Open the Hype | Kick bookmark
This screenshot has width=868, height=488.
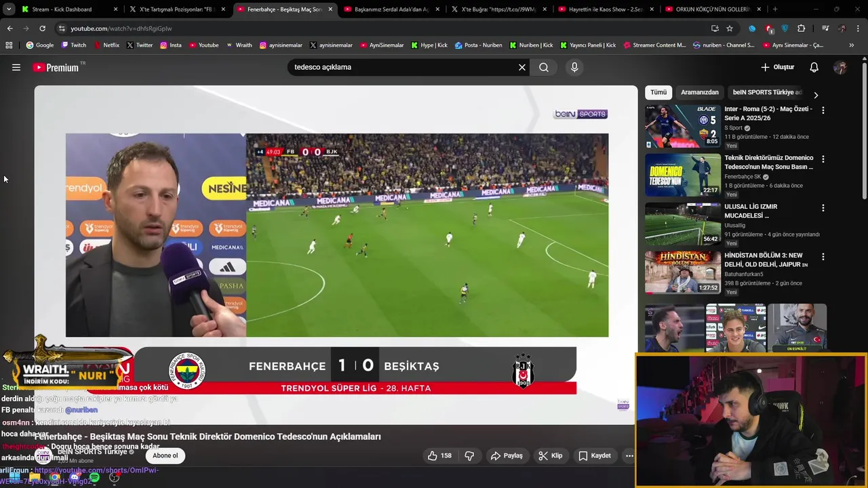point(429,45)
